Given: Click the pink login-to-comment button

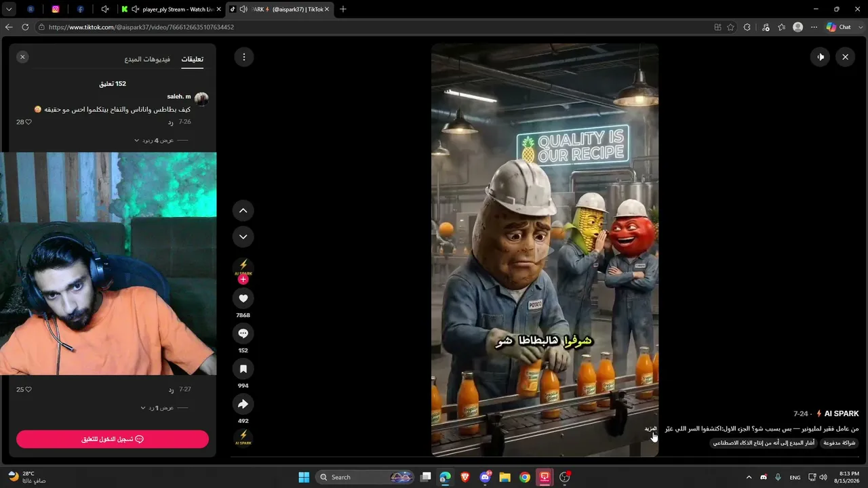Looking at the screenshot, I should (x=113, y=439).
